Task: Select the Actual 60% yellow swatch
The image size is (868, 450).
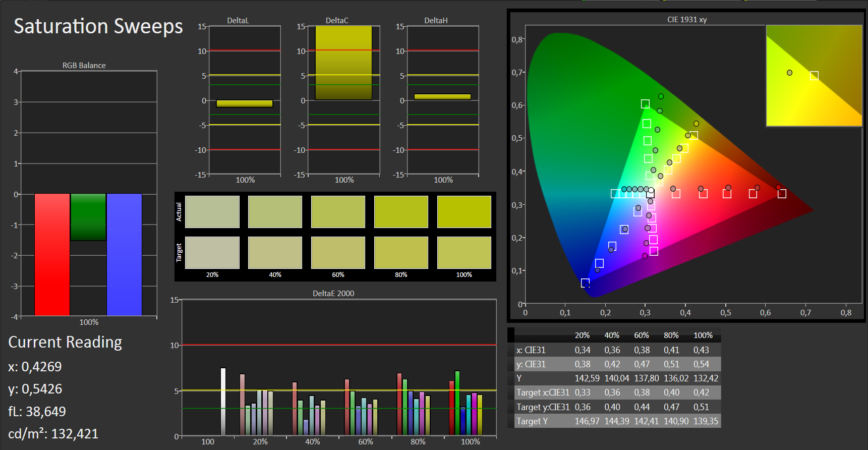Action: pyautogui.click(x=338, y=212)
